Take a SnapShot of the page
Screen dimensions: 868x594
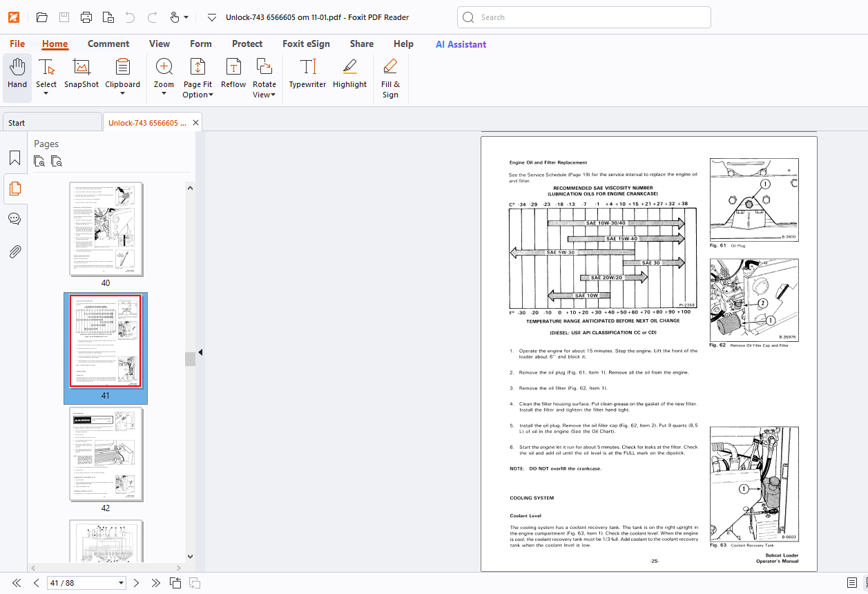click(81, 75)
